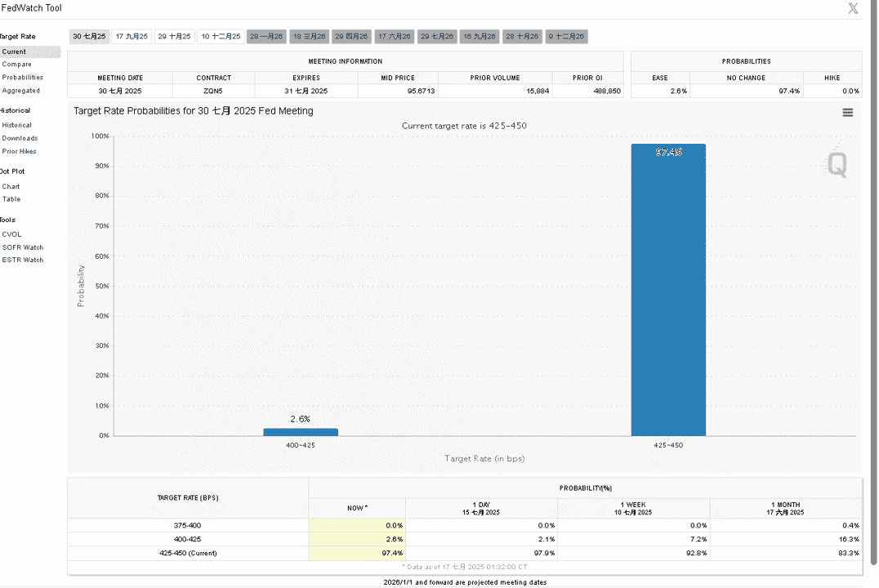Click the NOW column header in probability table
The width and height of the screenshot is (879, 588).
tap(357, 509)
